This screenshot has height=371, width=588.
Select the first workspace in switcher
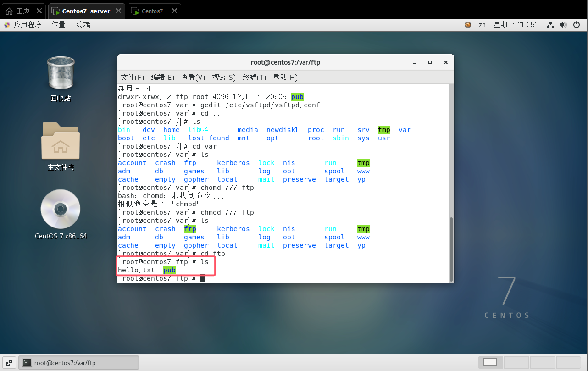tap(489, 362)
